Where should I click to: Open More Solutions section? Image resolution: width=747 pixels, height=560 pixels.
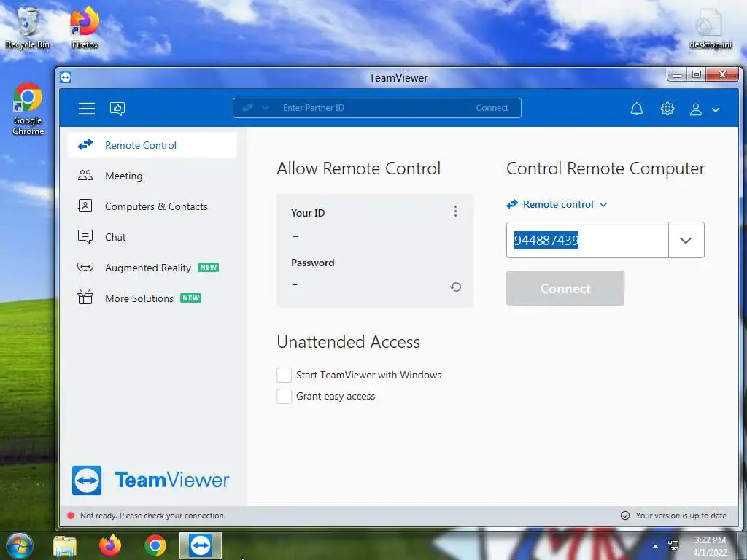pyautogui.click(x=152, y=298)
